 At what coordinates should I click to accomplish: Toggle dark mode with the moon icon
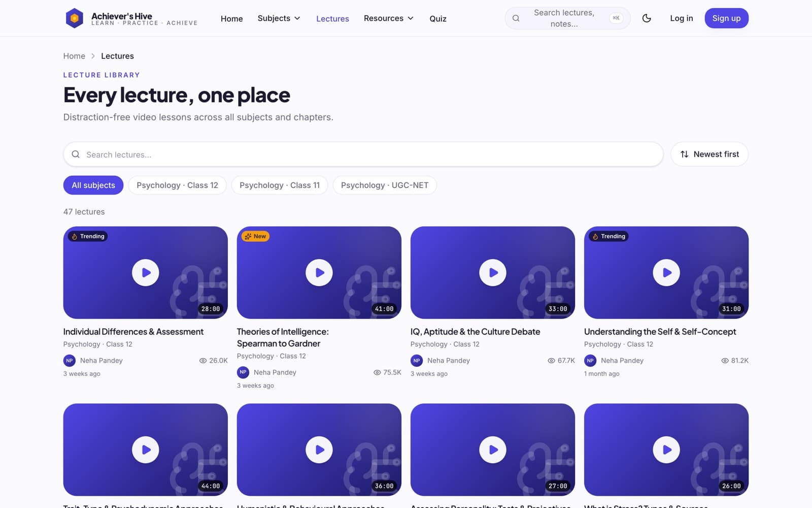pos(647,18)
